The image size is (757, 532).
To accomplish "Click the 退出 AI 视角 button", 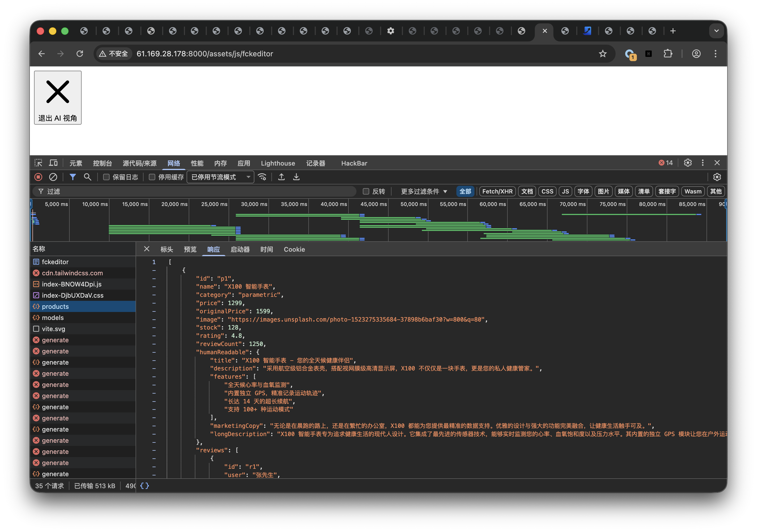I will pos(58,98).
